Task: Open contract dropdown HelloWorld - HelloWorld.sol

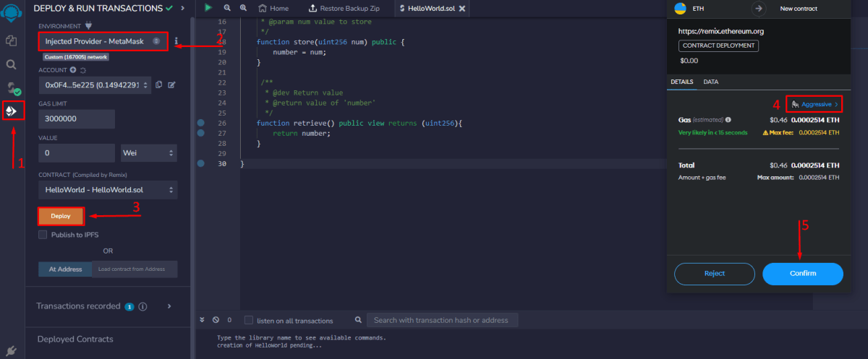Action: point(108,189)
